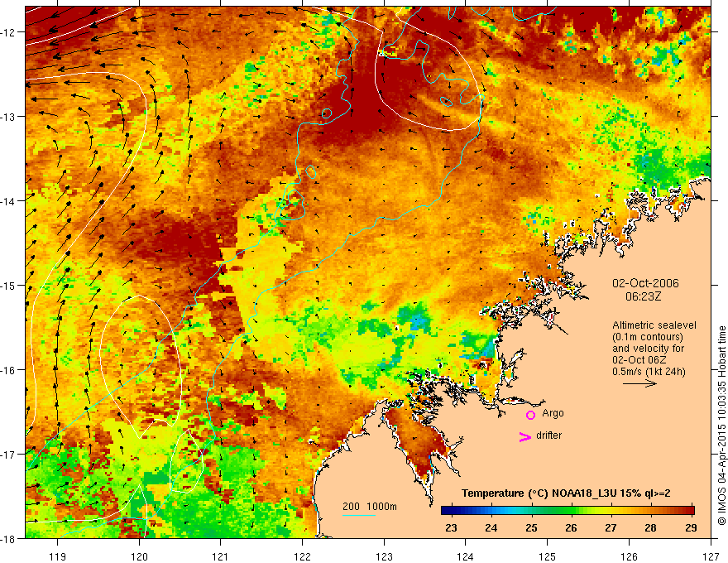
Task: Click the colorbar tick label 24
Action: (x=491, y=527)
